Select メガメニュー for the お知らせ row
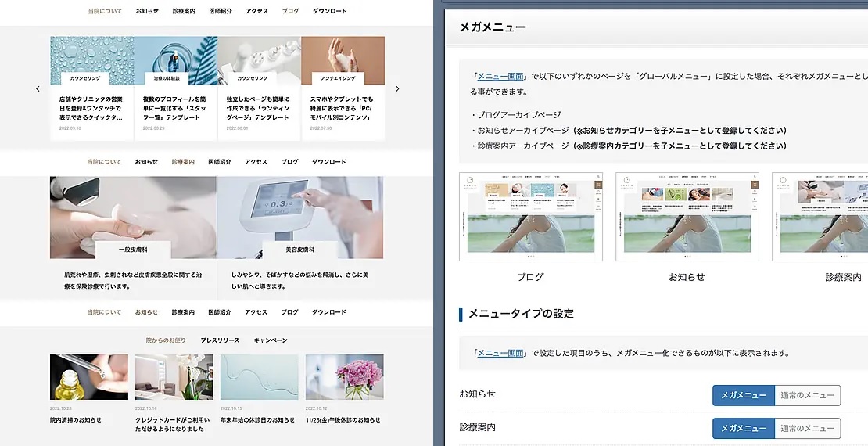Image resolution: width=868 pixels, height=446 pixels. tap(743, 395)
